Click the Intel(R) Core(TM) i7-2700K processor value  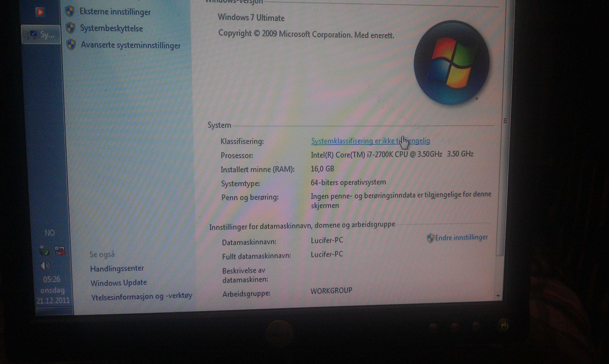click(392, 154)
